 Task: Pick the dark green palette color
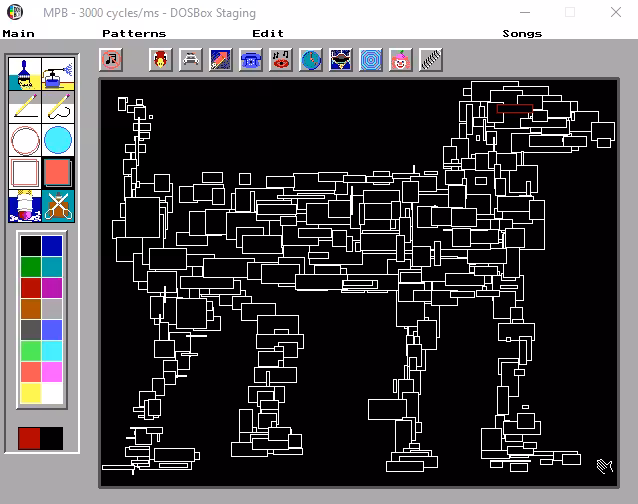(31, 267)
